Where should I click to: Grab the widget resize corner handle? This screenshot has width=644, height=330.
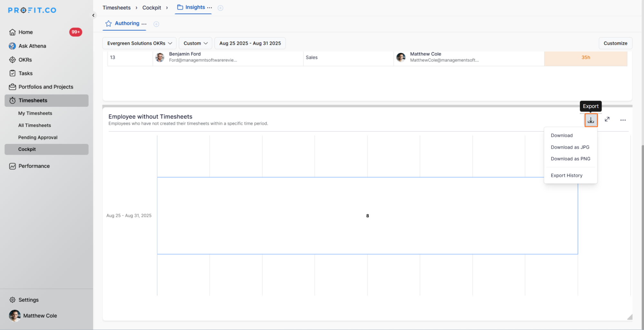click(630, 317)
